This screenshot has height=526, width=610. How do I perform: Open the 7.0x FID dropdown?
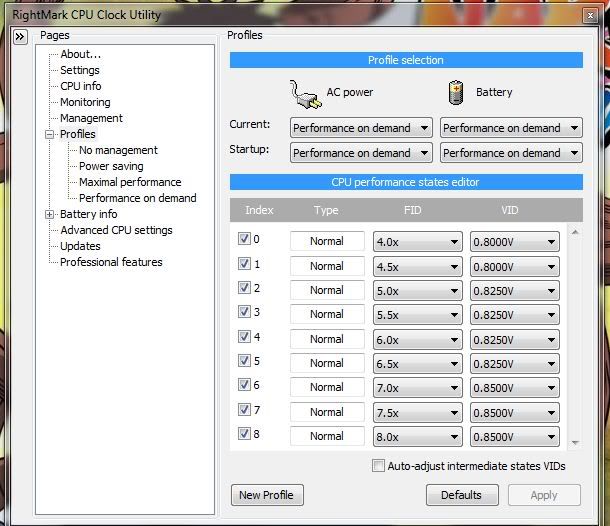(x=418, y=388)
